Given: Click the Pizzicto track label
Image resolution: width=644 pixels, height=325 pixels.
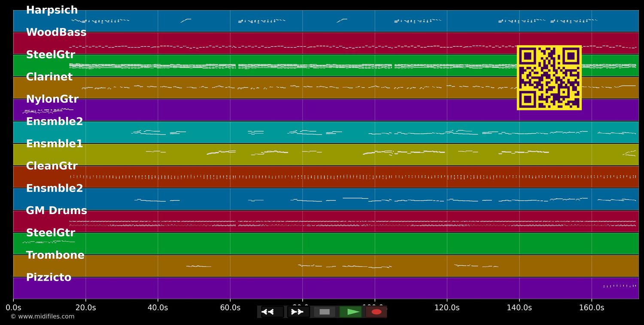Looking at the screenshot, I should 49,278.
